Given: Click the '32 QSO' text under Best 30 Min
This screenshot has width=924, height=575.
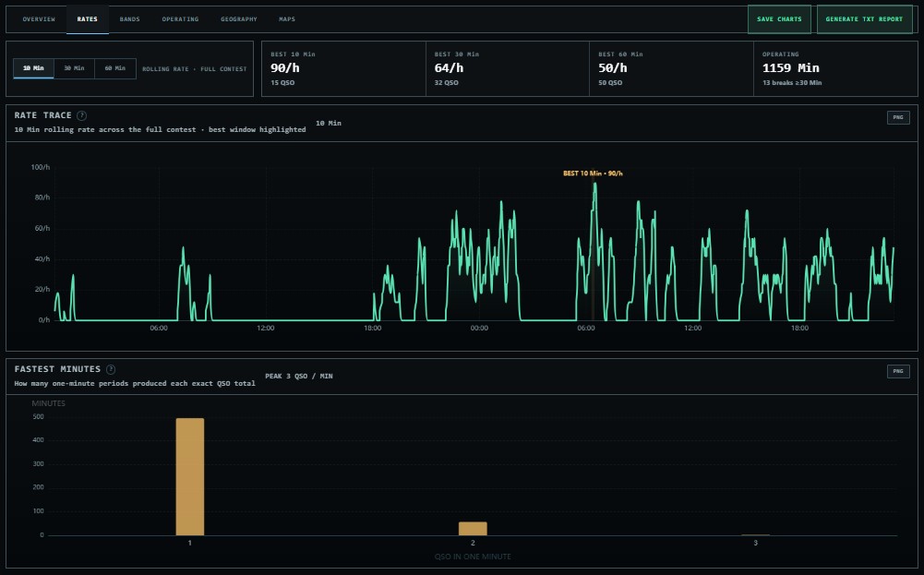Looking at the screenshot, I should [447, 82].
